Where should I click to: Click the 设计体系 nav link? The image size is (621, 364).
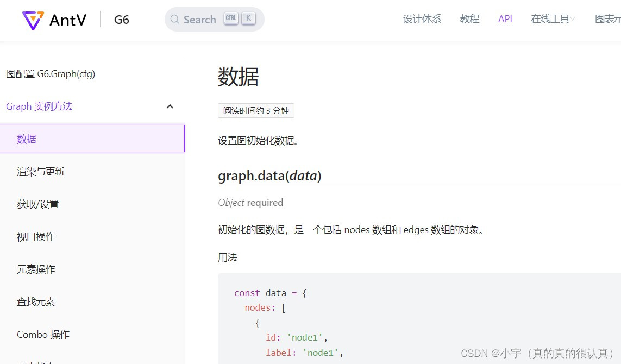point(422,18)
